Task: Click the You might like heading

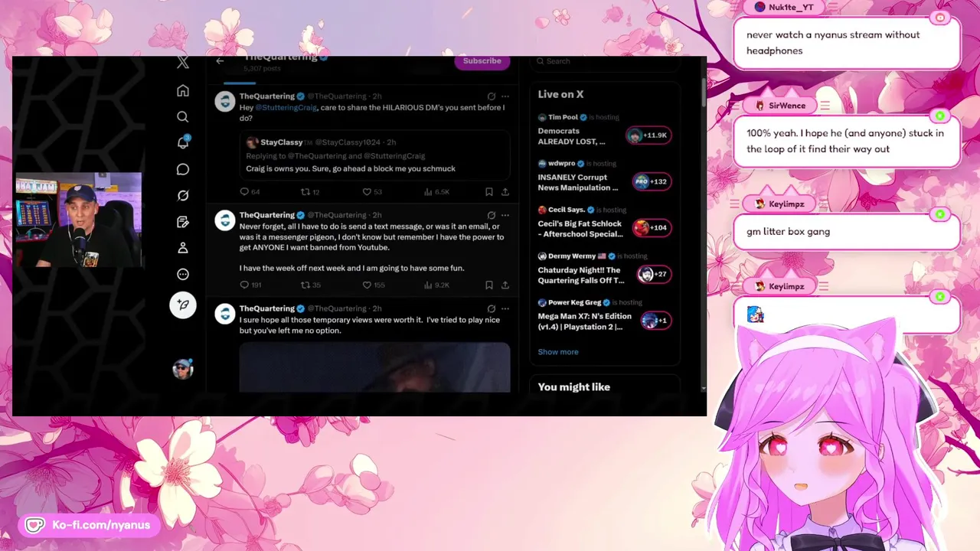Action: tap(574, 387)
